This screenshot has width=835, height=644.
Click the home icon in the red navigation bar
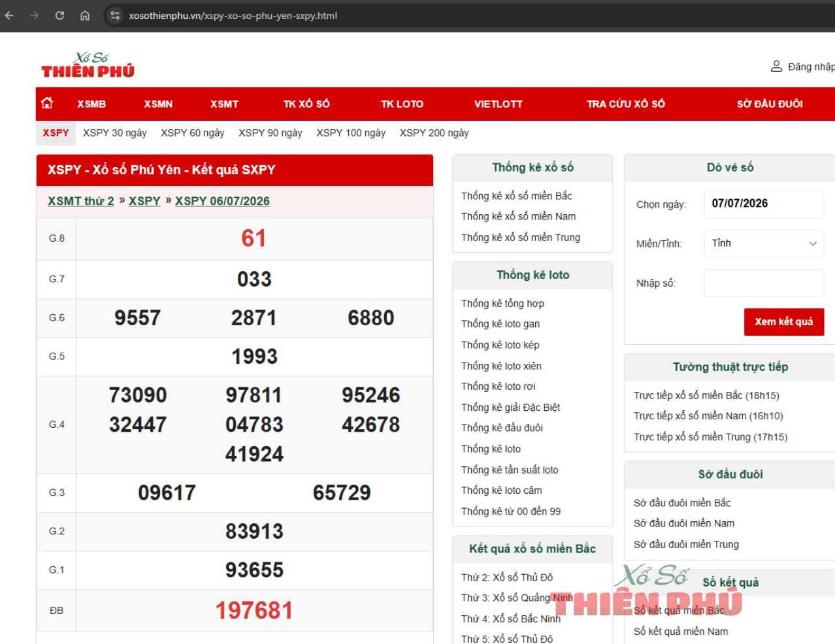pyautogui.click(x=47, y=103)
